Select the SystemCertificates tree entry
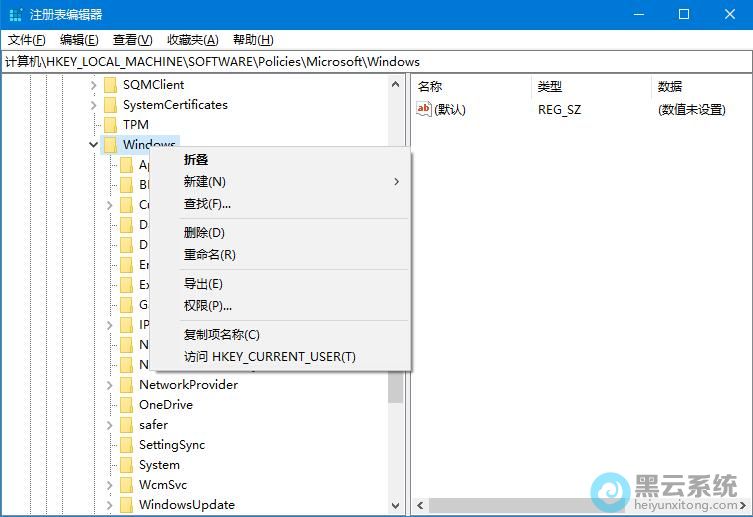This screenshot has width=753, height=517. coord(175,105)
